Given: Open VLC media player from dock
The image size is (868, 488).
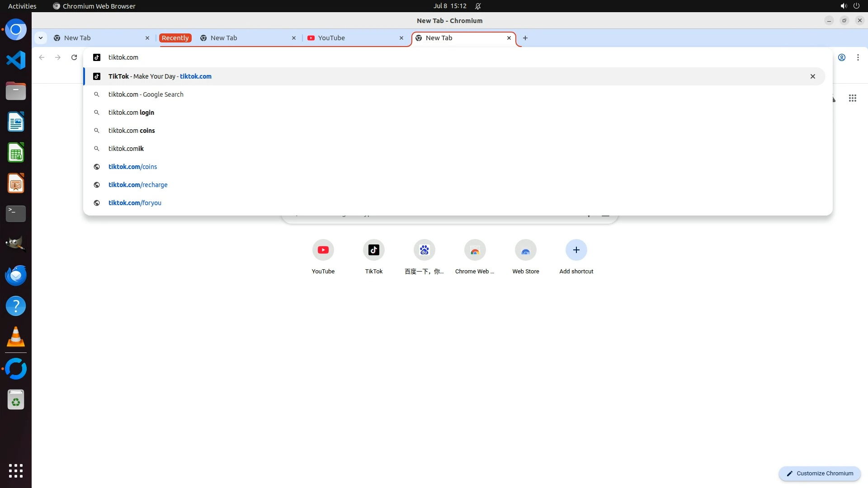Looking at the screenshot, I should [16, 337].
